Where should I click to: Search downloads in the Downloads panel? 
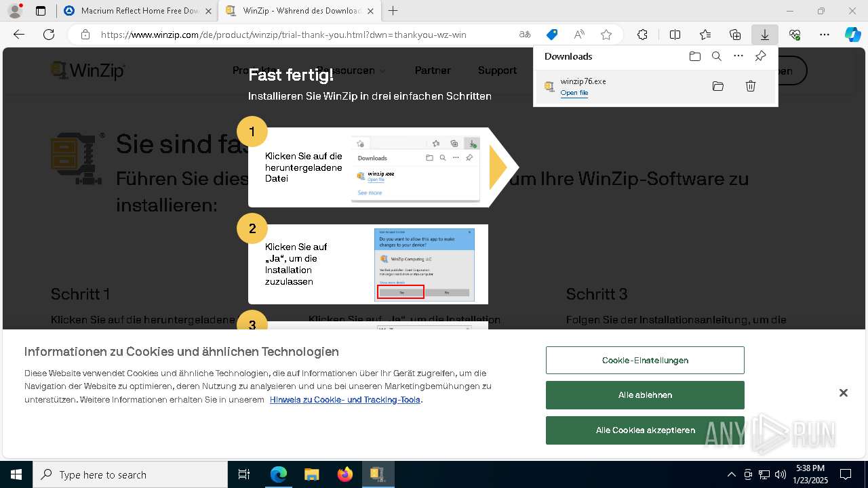[x=716, y=56]
